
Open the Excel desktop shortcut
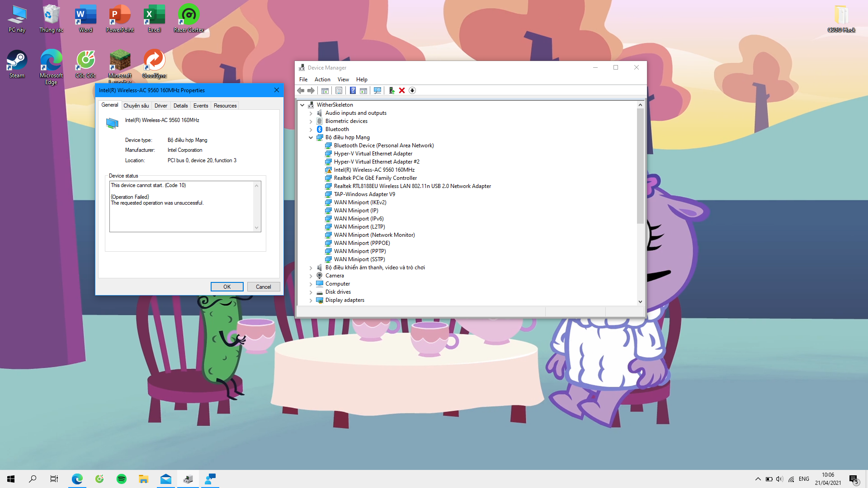click(x=155, y=19)
